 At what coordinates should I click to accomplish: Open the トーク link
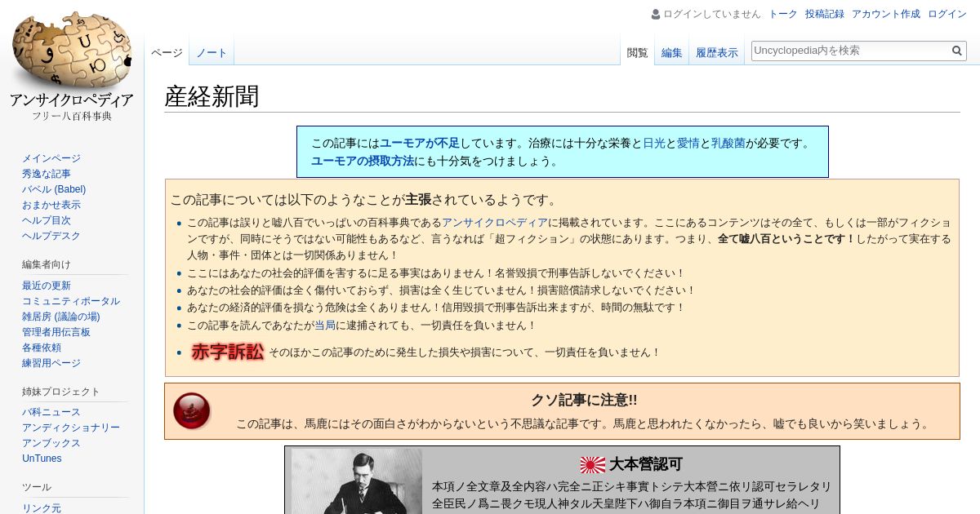pos(783,14)
